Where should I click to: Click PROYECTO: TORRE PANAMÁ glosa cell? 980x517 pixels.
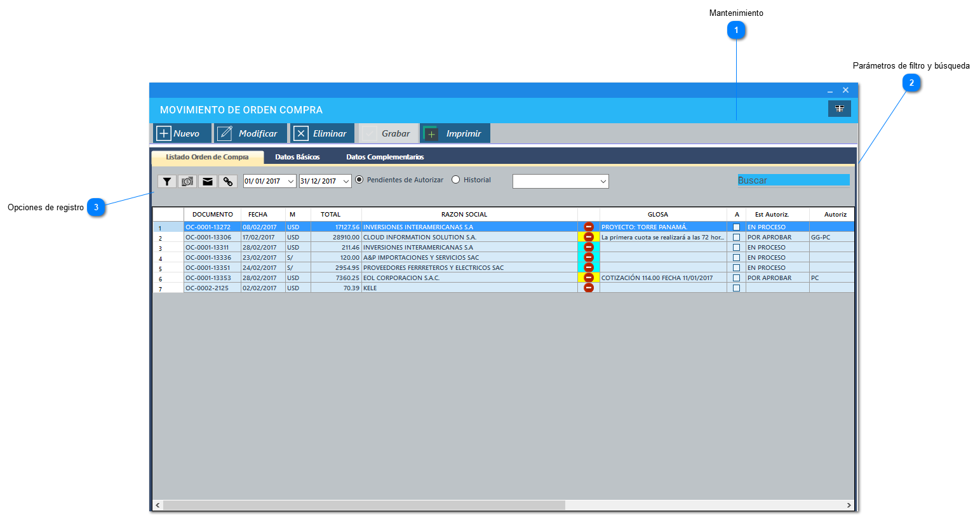663,227
